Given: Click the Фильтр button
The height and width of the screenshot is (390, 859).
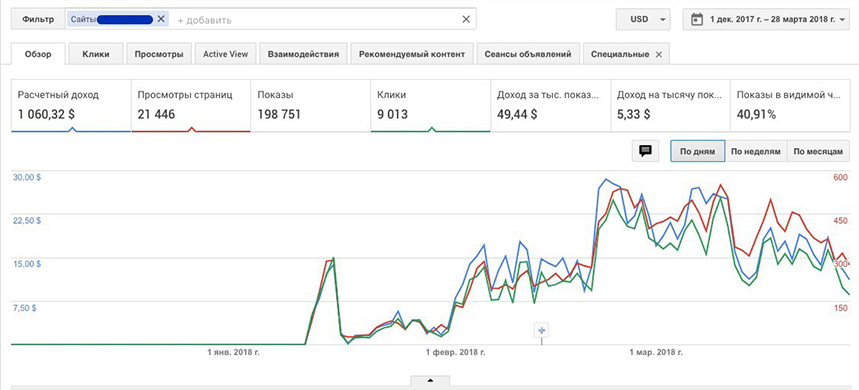Looking at the screenshot, I should tap(38, 19).
